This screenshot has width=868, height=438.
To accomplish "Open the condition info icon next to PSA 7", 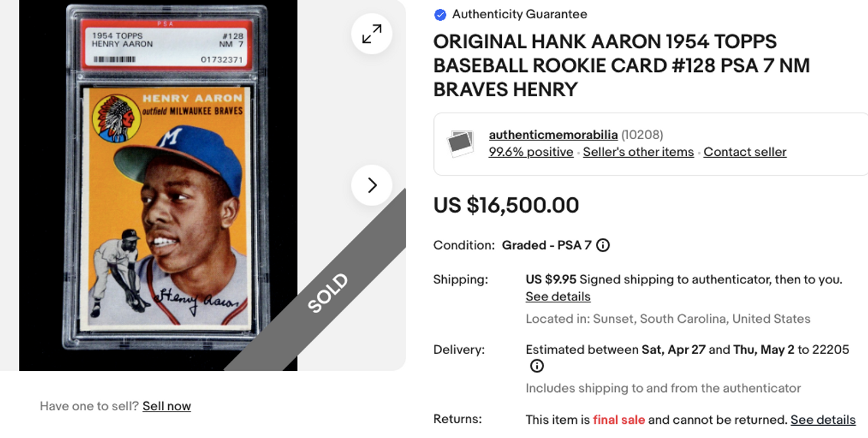I will 603,245.
